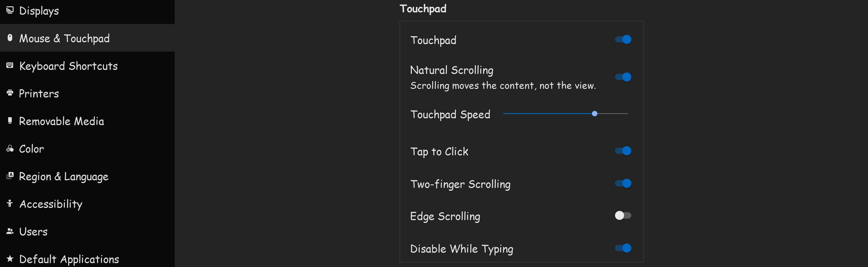868x267 pixels.
Task: Click the Users people icon
Action: (x=10, y=231)
